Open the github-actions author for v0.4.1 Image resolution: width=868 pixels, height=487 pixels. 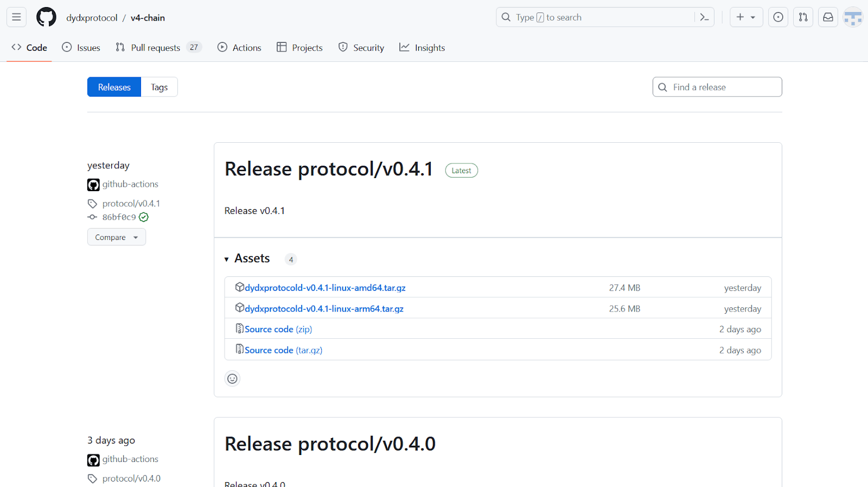point(130,184)
